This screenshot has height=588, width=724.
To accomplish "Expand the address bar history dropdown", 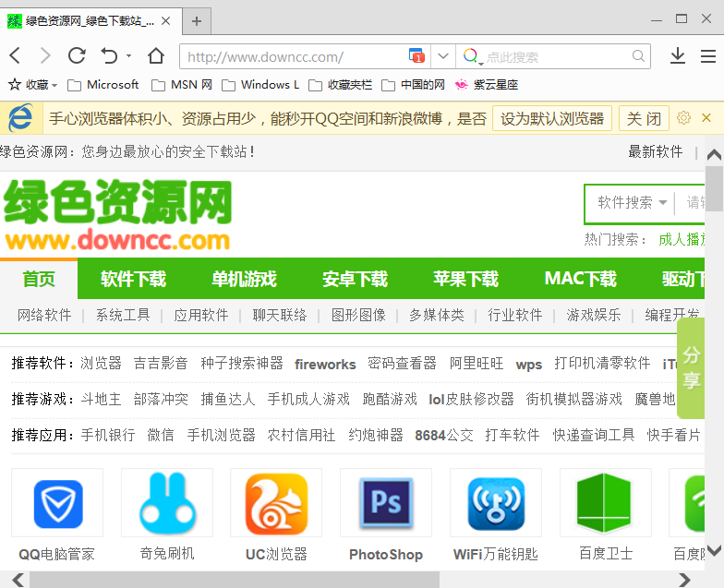I will coord(443,56).
